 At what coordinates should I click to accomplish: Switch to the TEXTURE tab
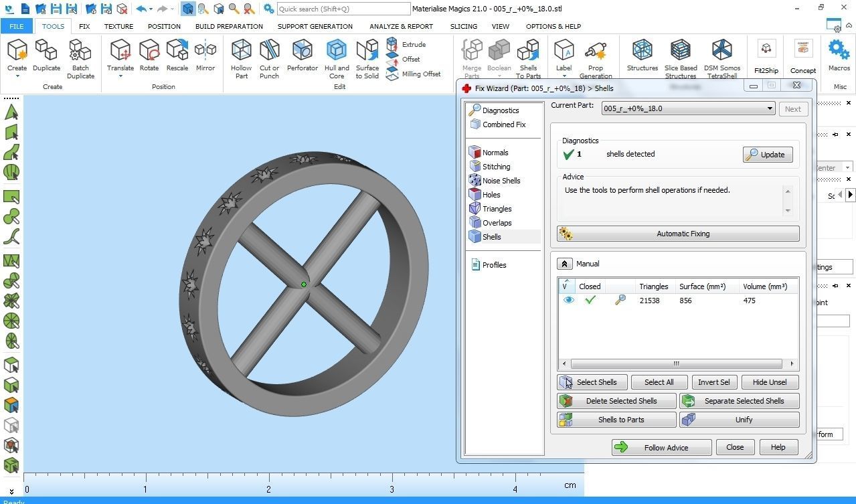coord(118,26)
